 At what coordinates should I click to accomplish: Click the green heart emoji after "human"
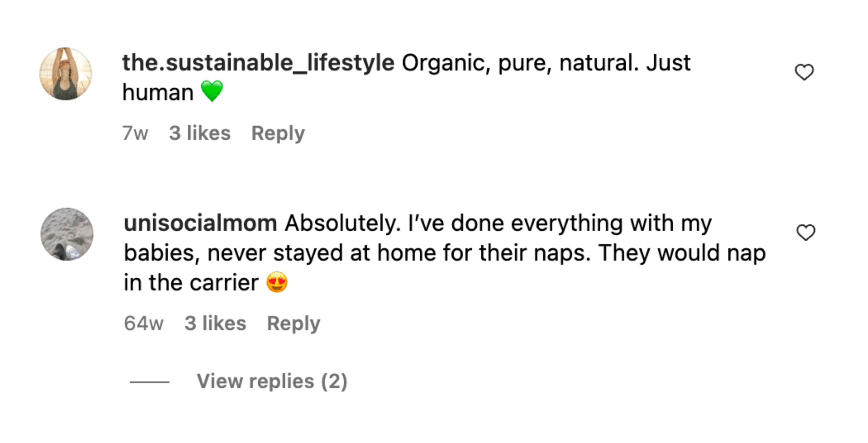tap(212, 91)
